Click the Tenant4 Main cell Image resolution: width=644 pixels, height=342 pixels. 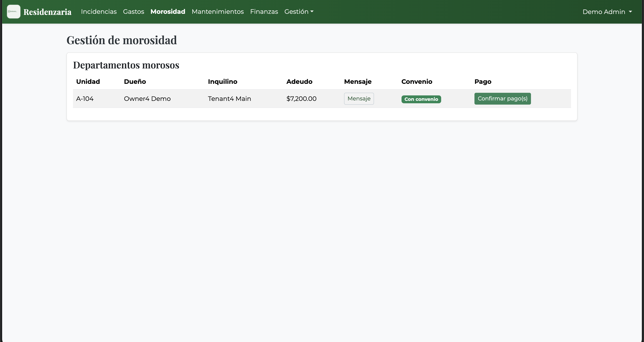230,98
